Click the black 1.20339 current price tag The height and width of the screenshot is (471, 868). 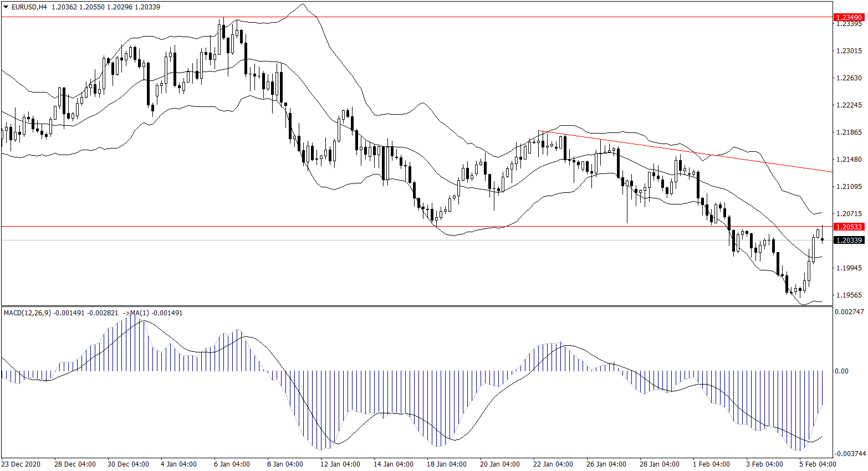(x=849, y=240)
